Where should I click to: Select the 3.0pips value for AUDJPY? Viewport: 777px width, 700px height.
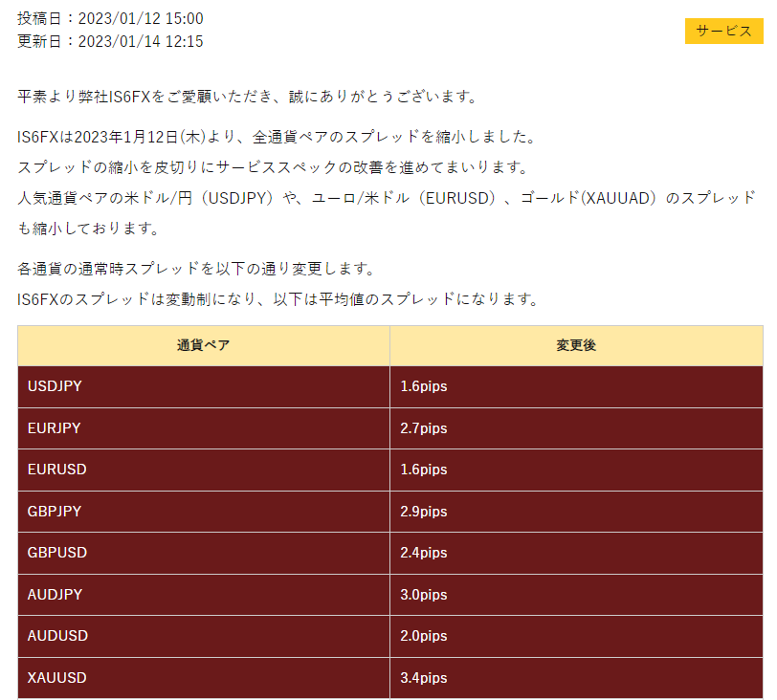pos(422,594)
